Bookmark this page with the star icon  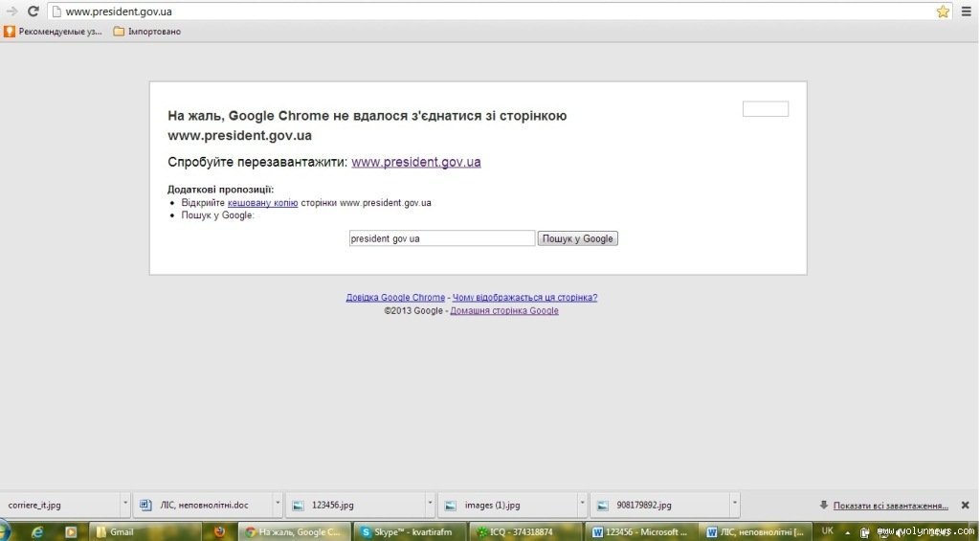tap(943, 11)
